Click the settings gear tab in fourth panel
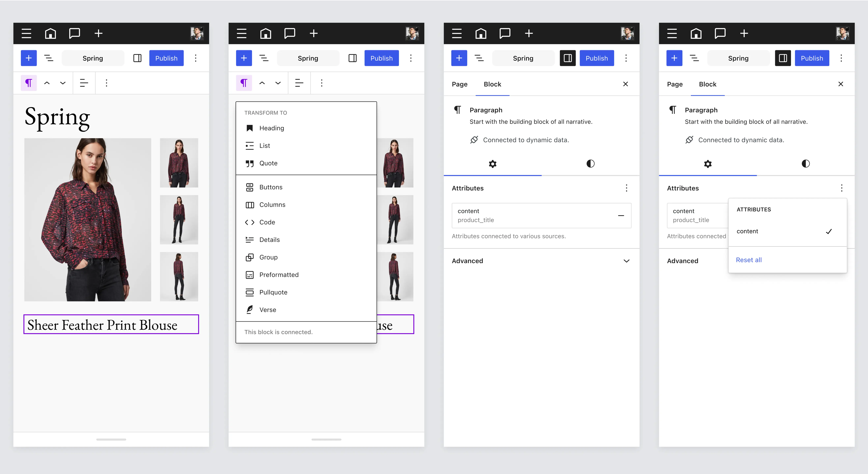 [x=708, y=164]
